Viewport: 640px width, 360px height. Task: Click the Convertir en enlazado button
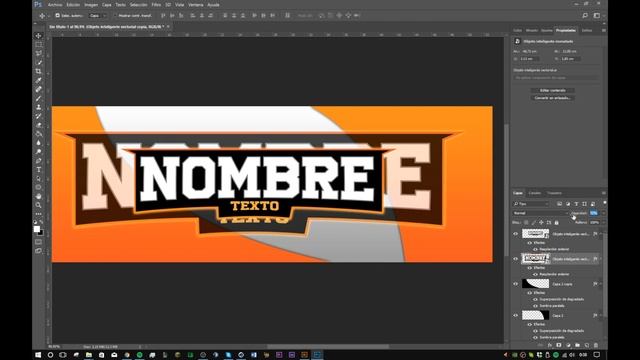[x=553, y=98]
